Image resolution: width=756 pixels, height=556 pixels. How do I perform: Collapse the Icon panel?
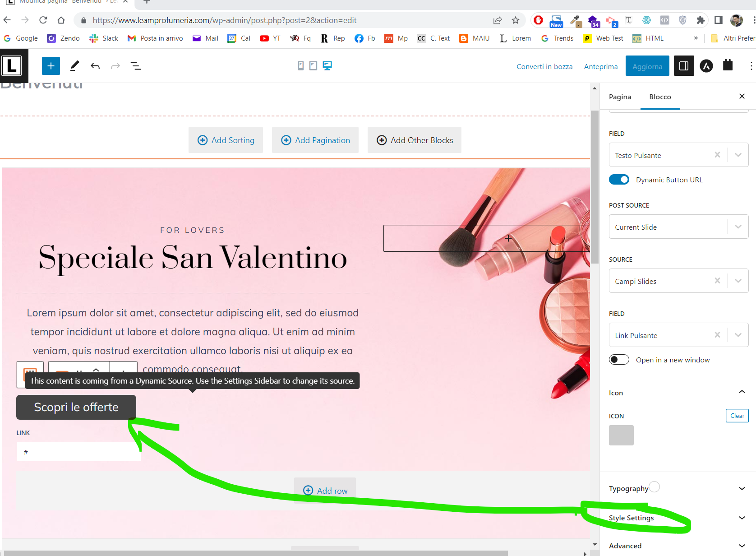point(742,392)
